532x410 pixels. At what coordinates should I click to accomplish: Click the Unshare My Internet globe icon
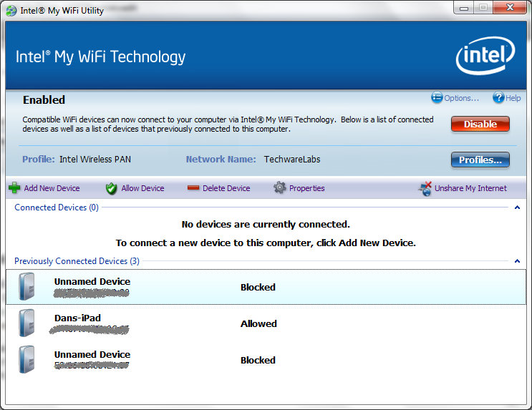[425, 189]
